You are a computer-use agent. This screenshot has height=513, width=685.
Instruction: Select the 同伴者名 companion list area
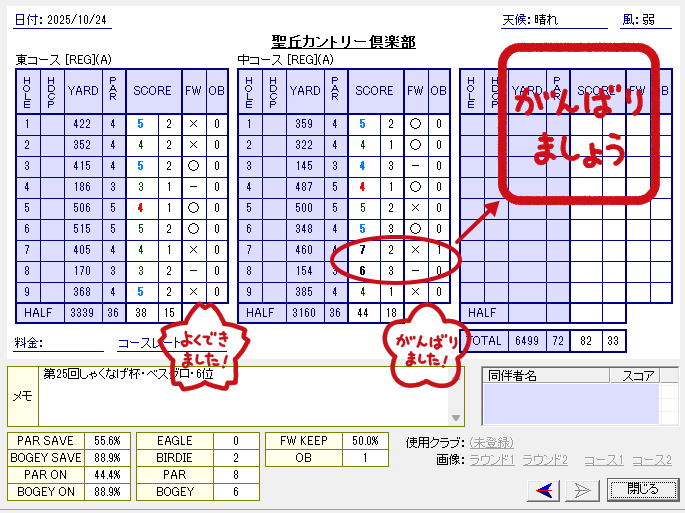coord(571,403)
